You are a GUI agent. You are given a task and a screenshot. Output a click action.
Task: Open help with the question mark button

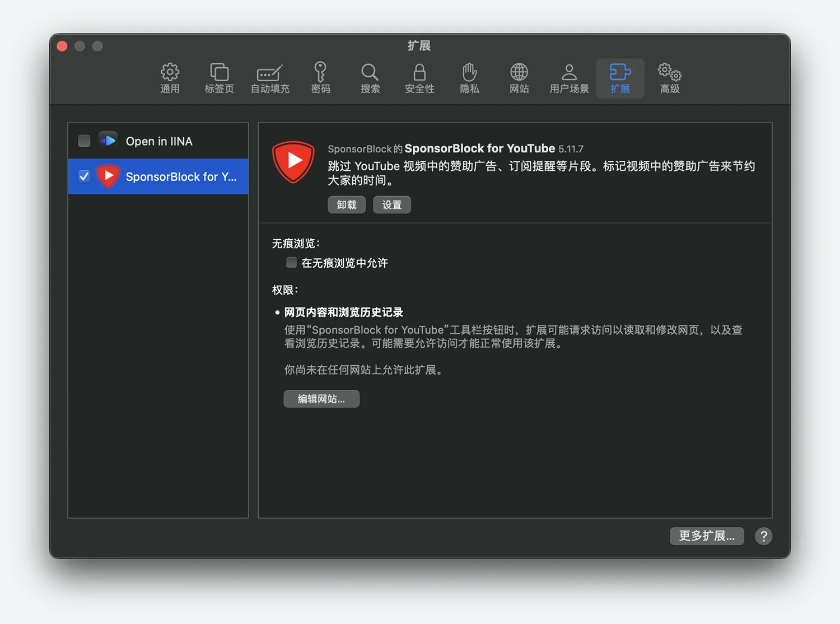click(x=764, y=536)
